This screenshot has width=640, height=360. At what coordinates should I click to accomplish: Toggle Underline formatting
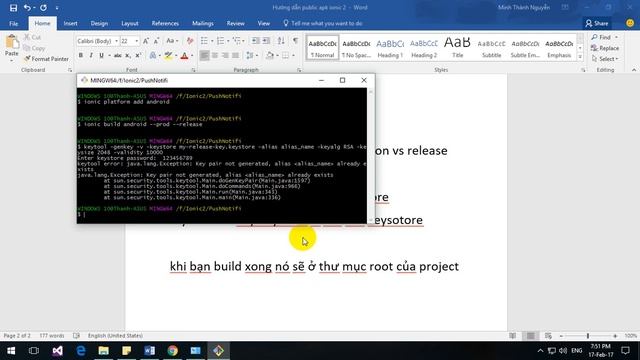(101, 56)
